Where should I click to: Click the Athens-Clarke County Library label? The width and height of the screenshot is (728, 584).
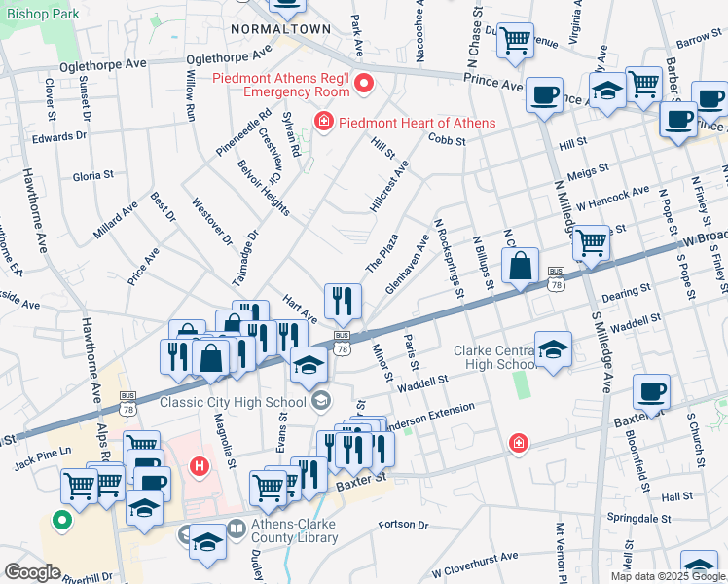294,530
